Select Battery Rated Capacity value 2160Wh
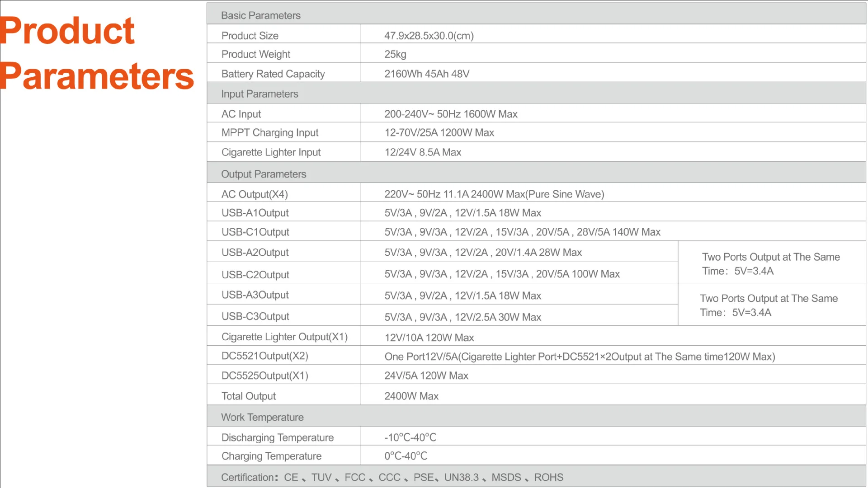Screen dimensions: 868x488 click(x=426, y=74)
